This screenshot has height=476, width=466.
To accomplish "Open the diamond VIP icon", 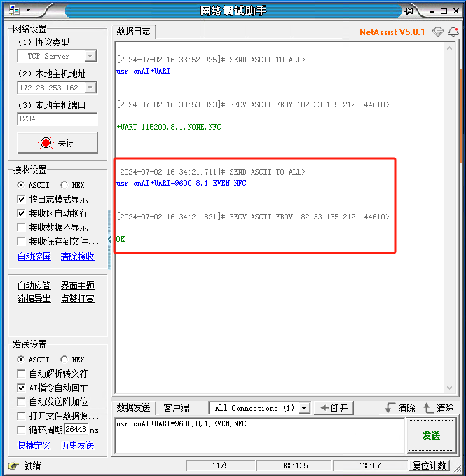I will 437,32.
